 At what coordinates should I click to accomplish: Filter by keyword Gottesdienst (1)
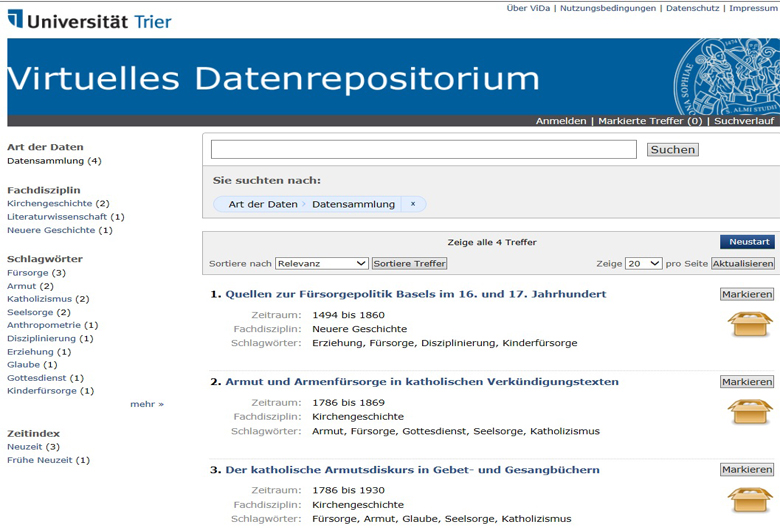pos(46,378)
